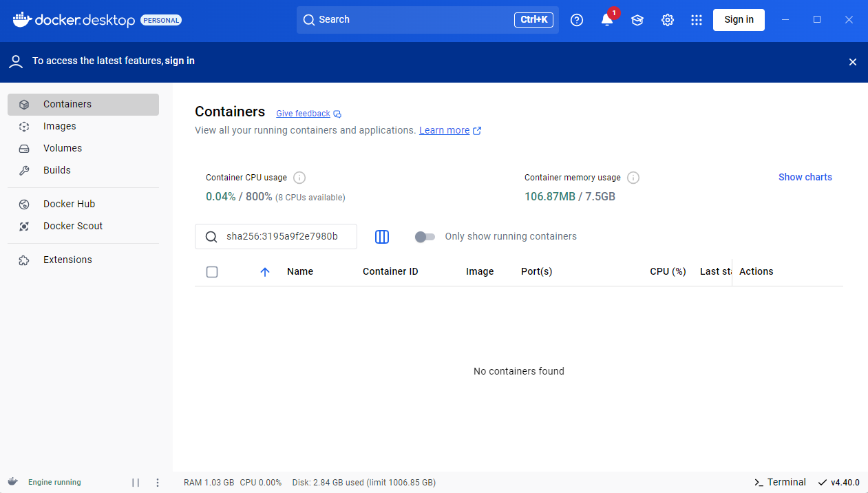The height and width of the screenshot is (493, 868).
Task: Pause the Docker engine with pause icon
Action: pyautogui.click(x=136, y=483)
